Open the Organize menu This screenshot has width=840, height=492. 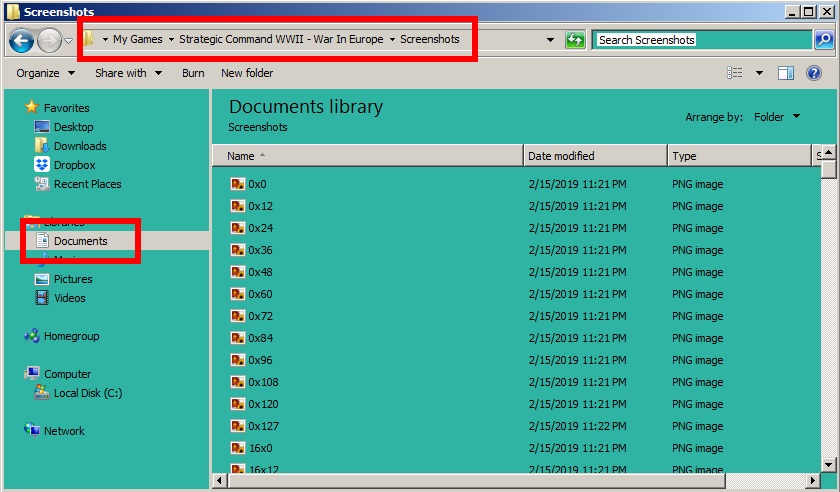click(x=45, y=73)
